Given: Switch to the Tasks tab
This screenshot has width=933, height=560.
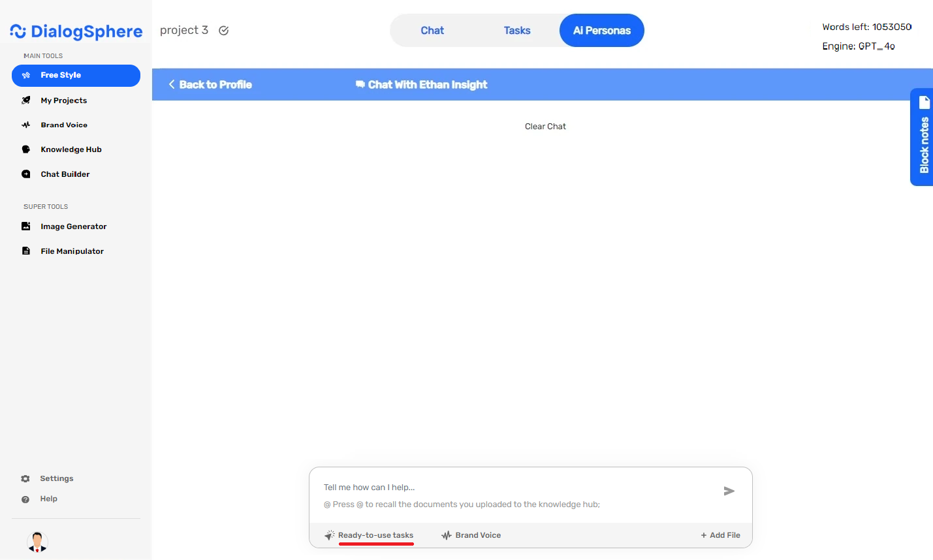Looking at the screenshot, I should click(516, 31).
